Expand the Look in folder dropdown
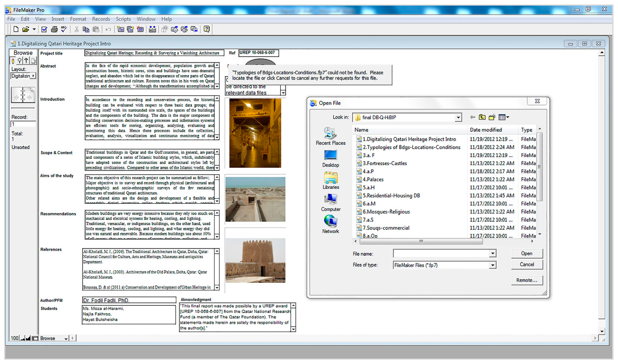 point(458,117)
